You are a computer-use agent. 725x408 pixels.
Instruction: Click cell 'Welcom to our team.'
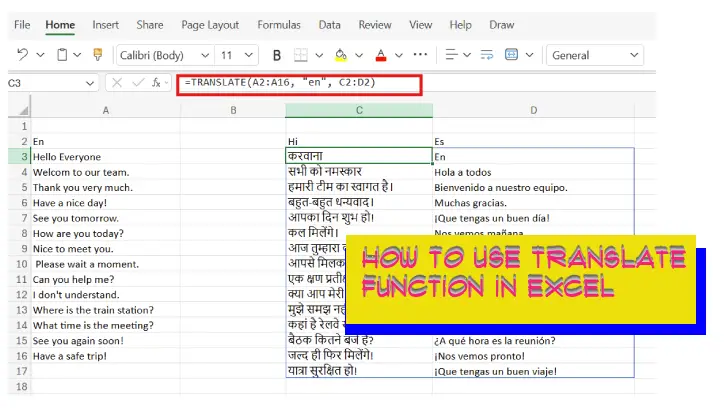pos(105,172)
